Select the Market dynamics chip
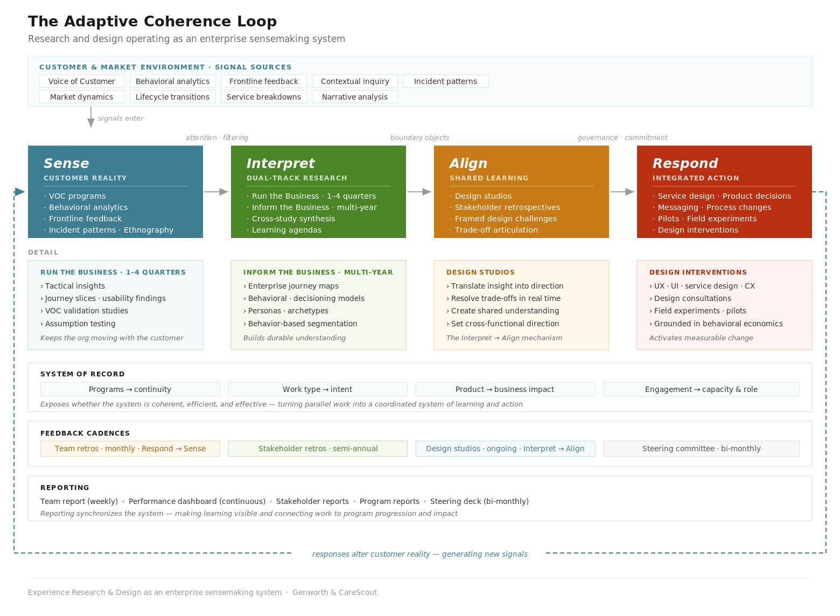840x616 pixels. (82, 97)
